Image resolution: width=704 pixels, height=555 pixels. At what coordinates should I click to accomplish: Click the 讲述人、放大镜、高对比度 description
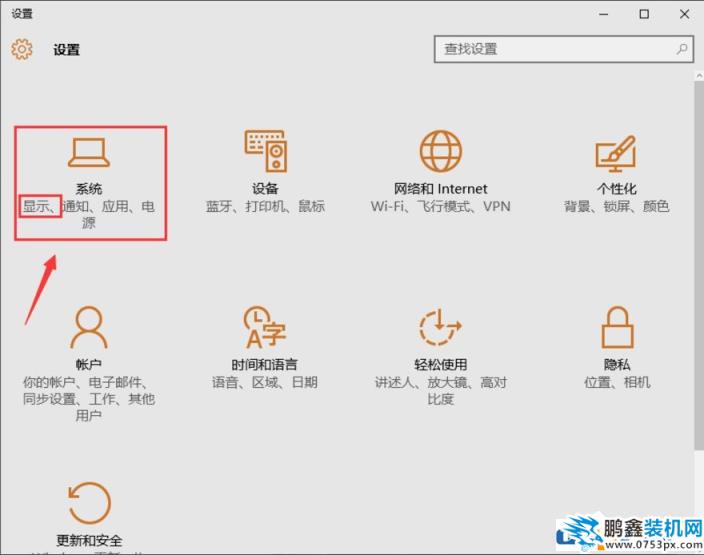point(440,390)
